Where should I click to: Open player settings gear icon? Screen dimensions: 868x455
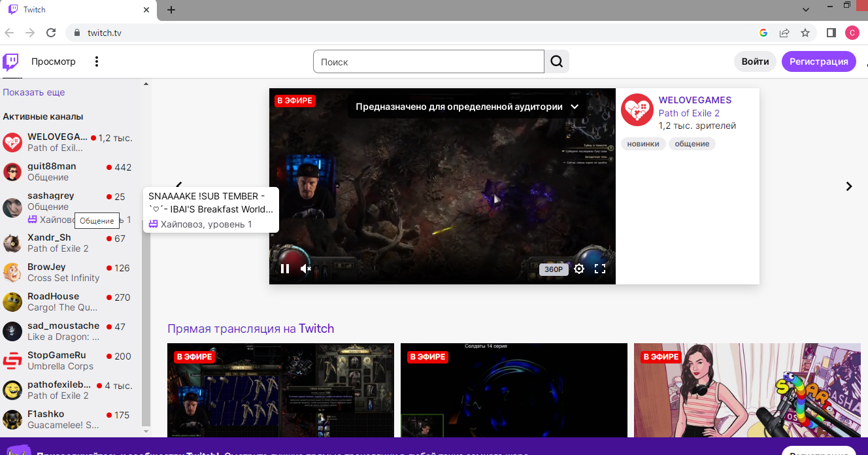(x=579, y=269)
